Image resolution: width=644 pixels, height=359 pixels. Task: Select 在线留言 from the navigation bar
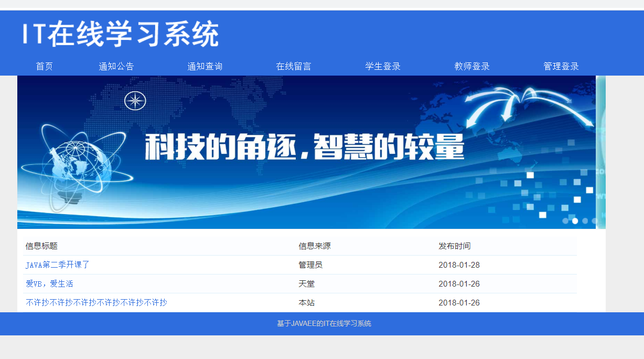pyautogui.click(x=294, y=66)
